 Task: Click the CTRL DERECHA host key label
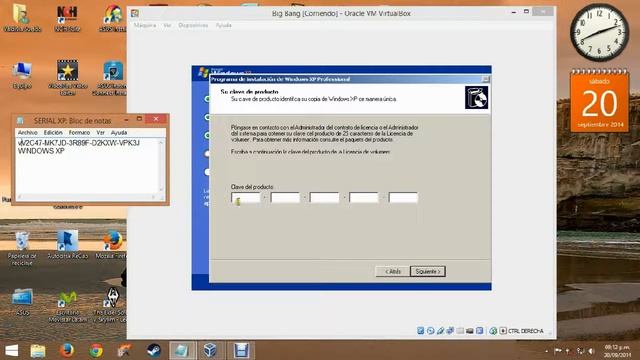(x=526, y=331)
